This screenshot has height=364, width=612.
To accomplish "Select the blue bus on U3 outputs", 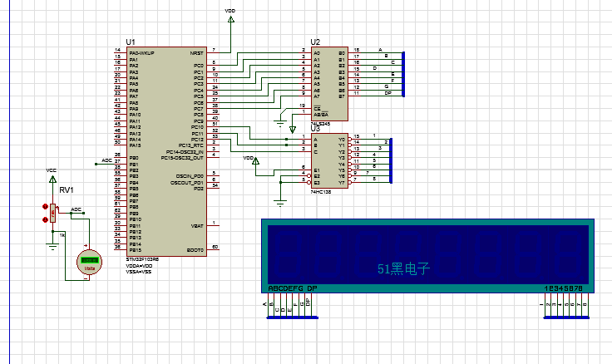I will coord(391,160).
